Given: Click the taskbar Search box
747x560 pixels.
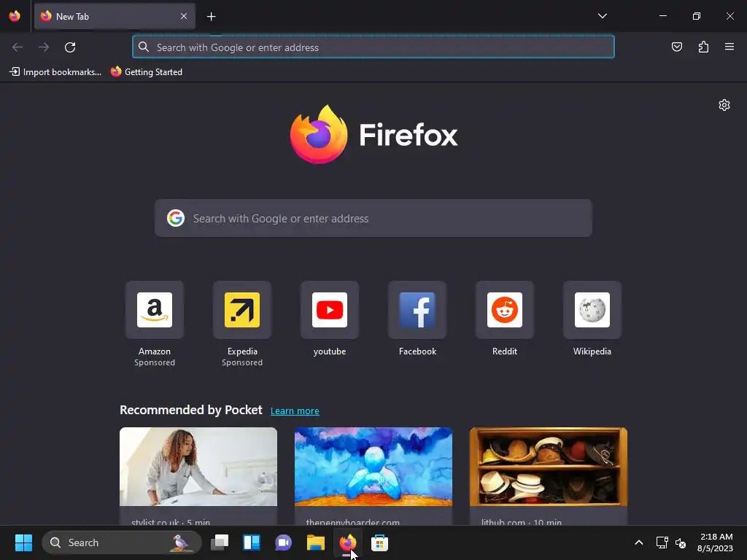Looking at the screenshot, I should pyautogui.click(x=122, y=542).
